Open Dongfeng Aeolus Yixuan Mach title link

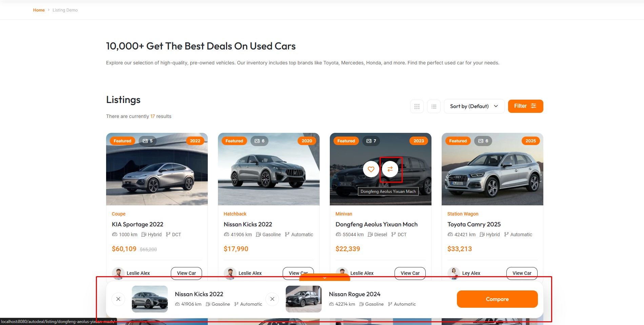pos(377,224)
